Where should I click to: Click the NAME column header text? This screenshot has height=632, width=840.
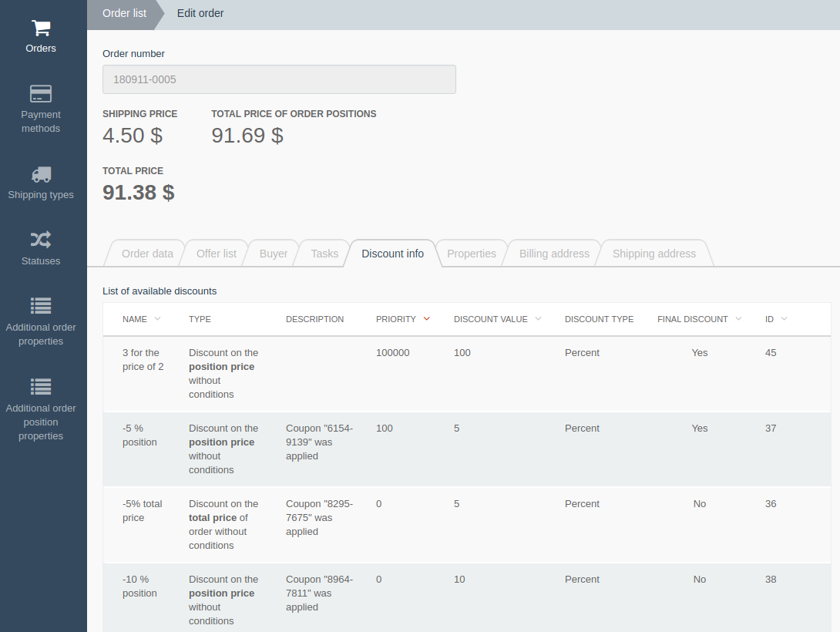coord(134,319)
